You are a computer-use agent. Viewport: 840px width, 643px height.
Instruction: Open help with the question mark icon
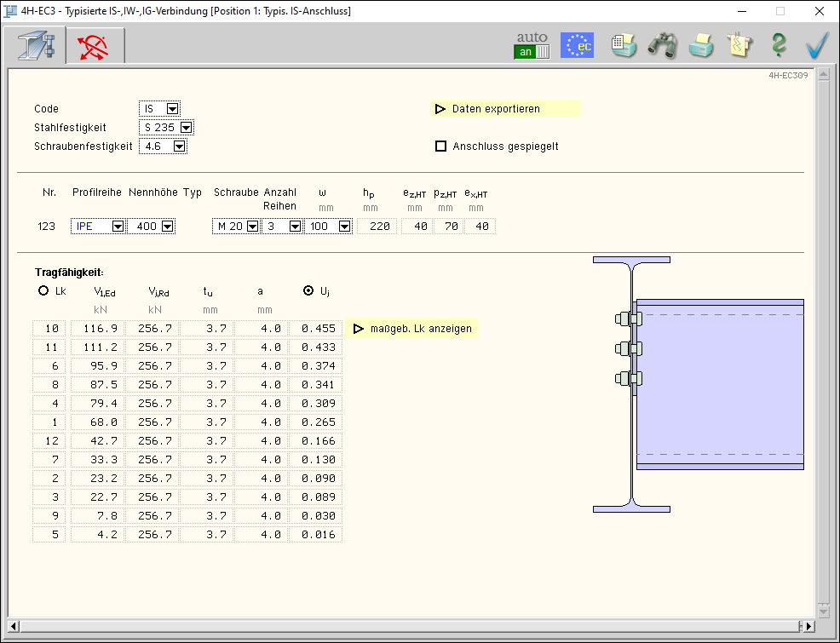coord(778,45)
